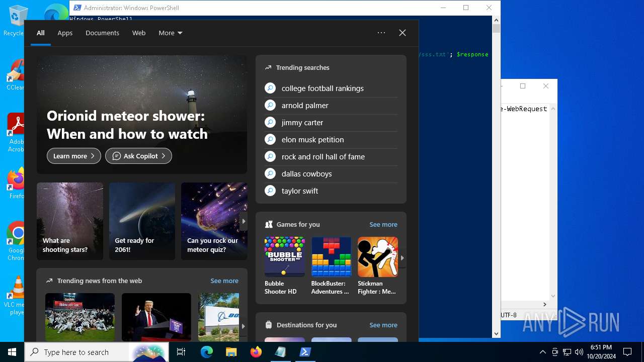Click PowerShell window scroll up arrow
The width and height of the screenshot is (644, 362).
point(496,20)
